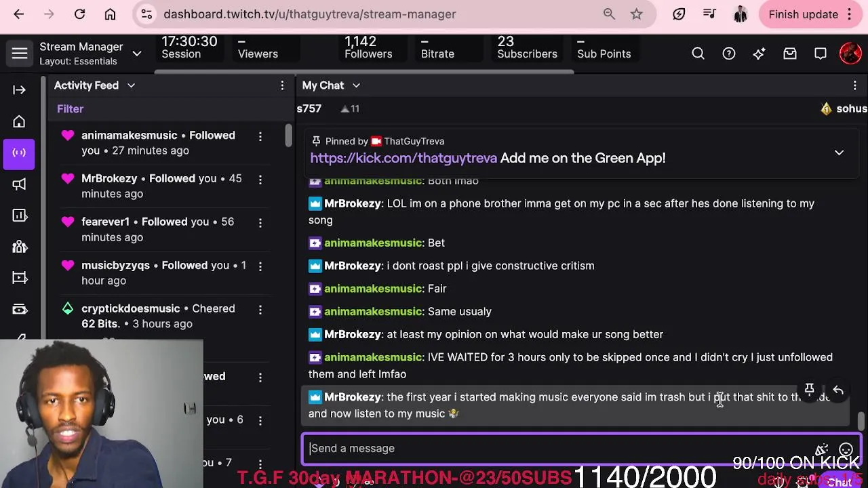
Task: Click the activity feed scrollbar thumb
Action: [x=288, y=135]
